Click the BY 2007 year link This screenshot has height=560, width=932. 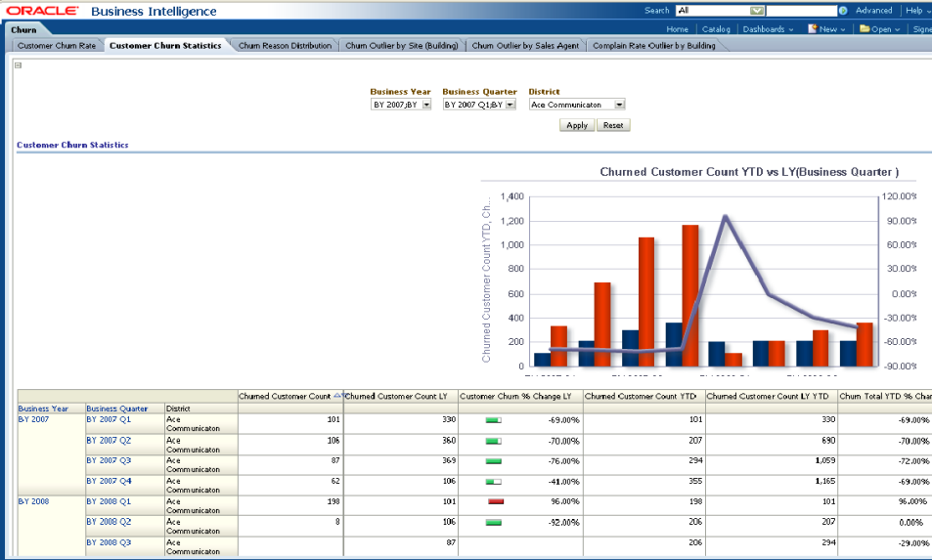pyautogui.click(x=33, y=419)
